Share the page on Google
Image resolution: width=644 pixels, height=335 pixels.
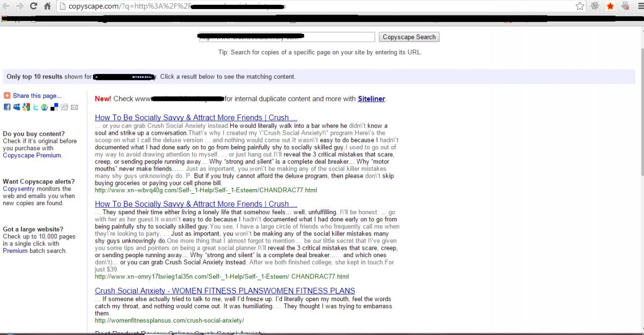coord(26,107)
